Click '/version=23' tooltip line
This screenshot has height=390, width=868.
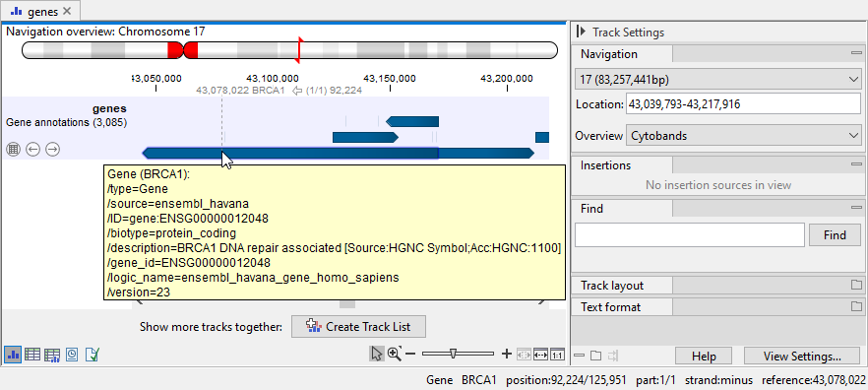tap(139, 292)
